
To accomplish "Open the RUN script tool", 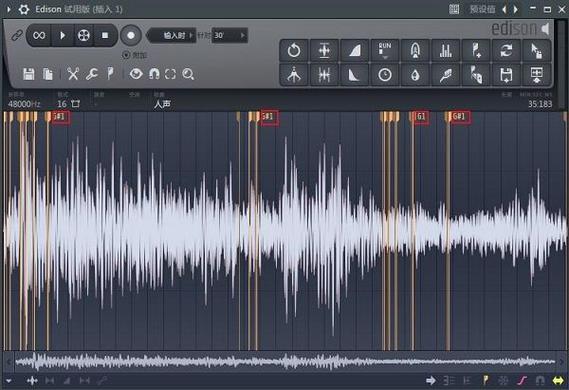I will (x=385, y=50).
